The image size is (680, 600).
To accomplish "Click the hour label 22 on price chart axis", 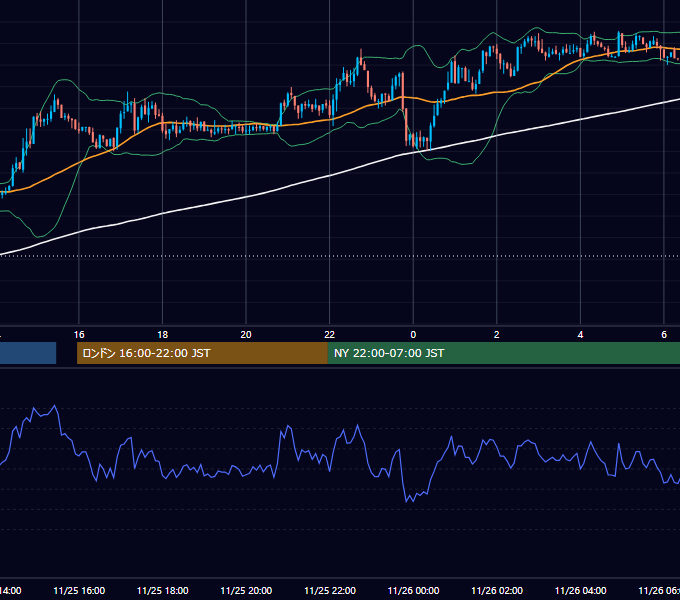I will point(330,335).
